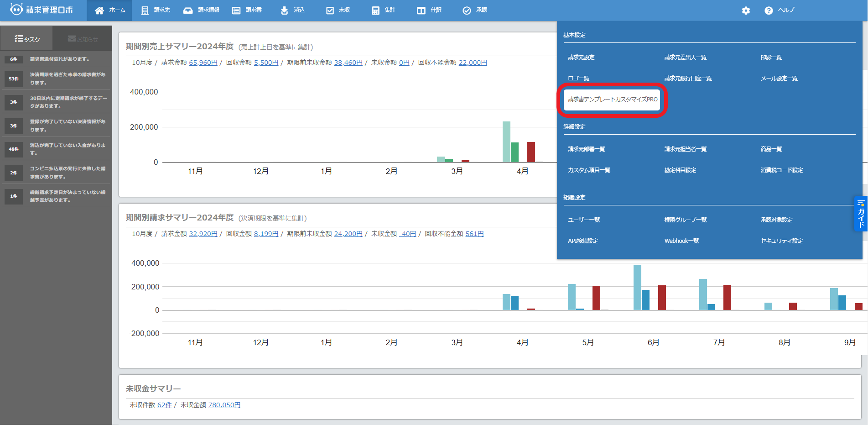Select 請求元差出人一覧
This screenshot has width=868, height=425.
(685, 58)
